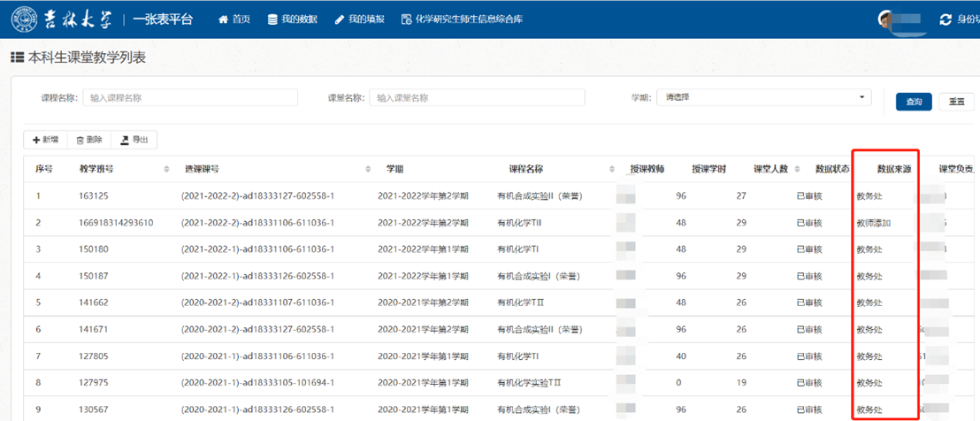Focus the 课堂名称 input field
Viewport: 980px width, 421px height.
click(x=477, y=98)
